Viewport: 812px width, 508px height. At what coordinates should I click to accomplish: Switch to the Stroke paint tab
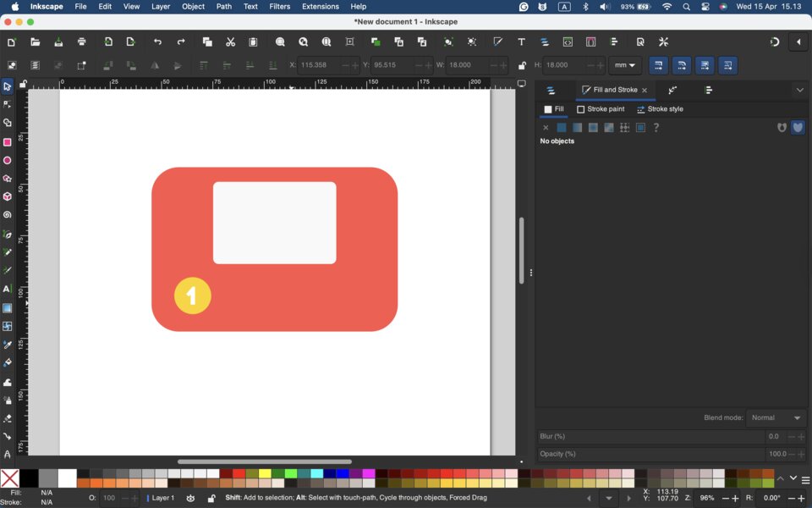[601, 109]
